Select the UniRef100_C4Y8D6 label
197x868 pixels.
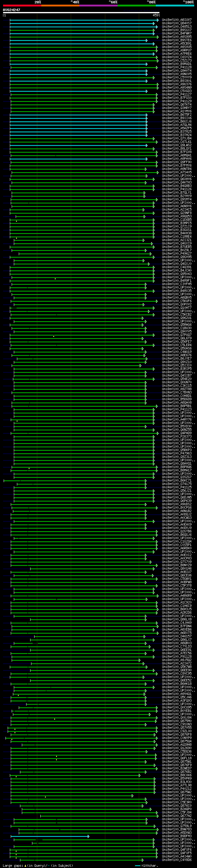[177, 860]
